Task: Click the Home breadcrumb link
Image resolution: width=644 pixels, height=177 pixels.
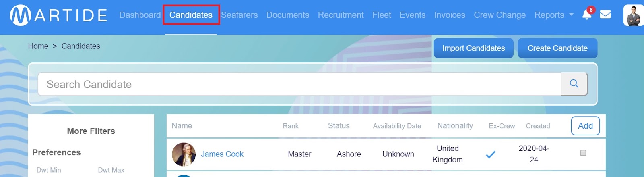Action: 38,46
